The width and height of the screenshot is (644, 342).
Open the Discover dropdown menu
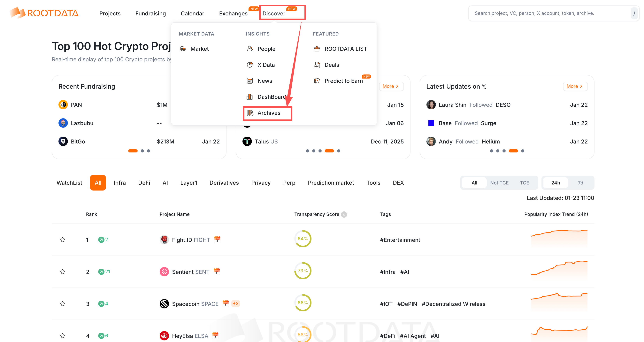click(x=274, y=13)
